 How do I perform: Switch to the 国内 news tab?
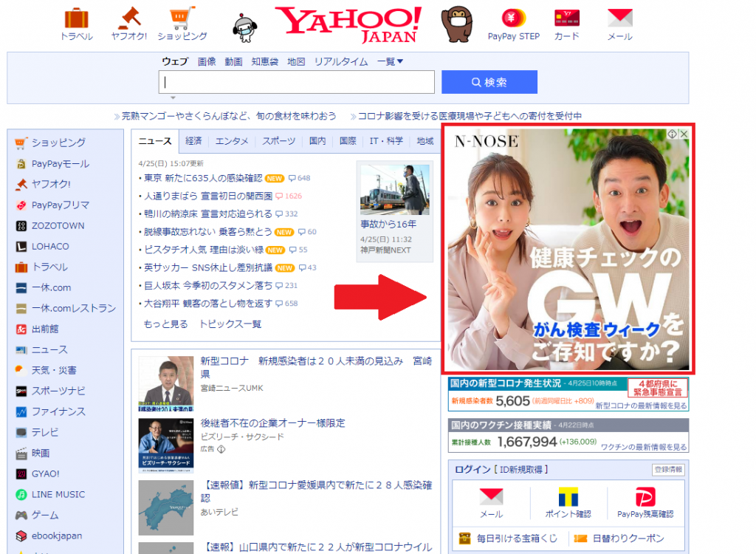pos(317,141)
